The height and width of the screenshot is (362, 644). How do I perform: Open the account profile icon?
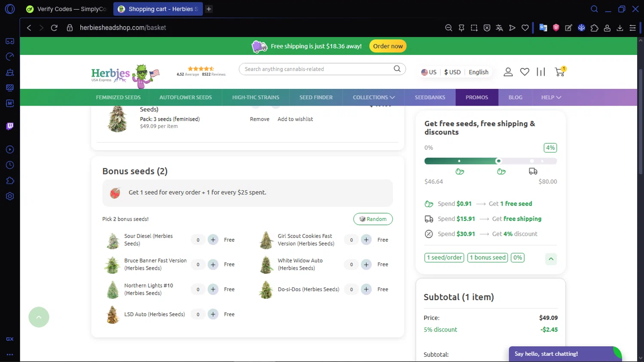508,72
